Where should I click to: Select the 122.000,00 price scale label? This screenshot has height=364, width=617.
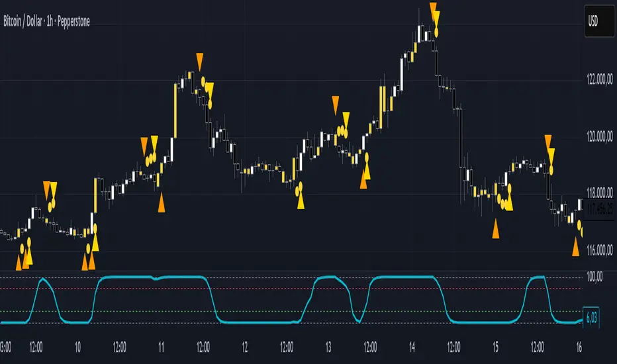coord(600,79)
